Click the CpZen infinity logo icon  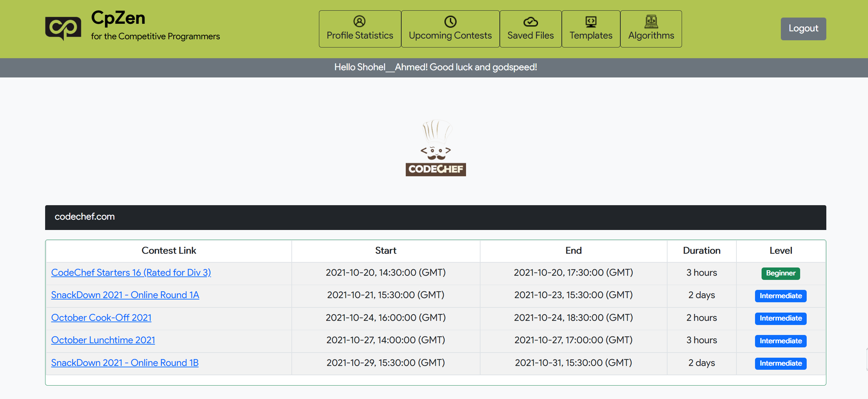(63, 28)
